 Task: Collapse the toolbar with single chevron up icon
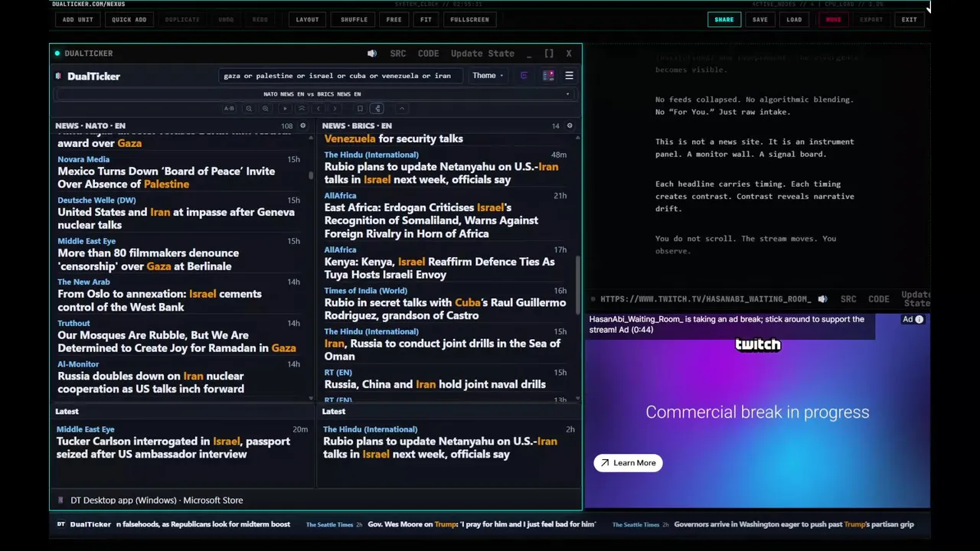402,109
